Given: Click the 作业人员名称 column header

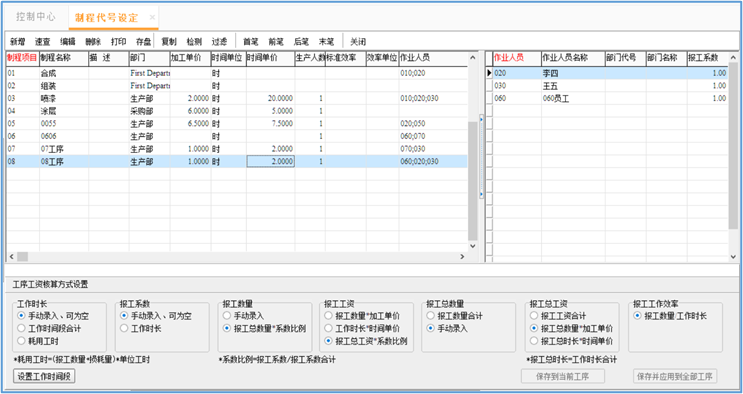Looking at the screenshot, I should click(573, 58).
